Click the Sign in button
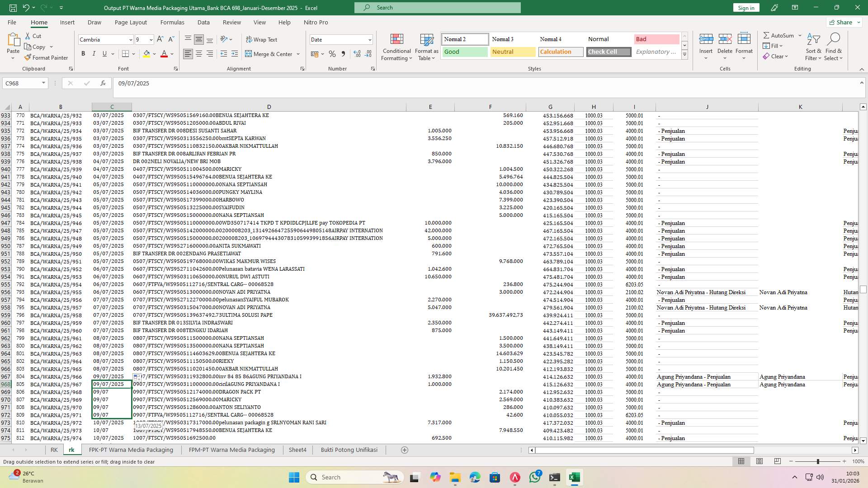This screenshot has width=868, height=488. click(745, 7)
